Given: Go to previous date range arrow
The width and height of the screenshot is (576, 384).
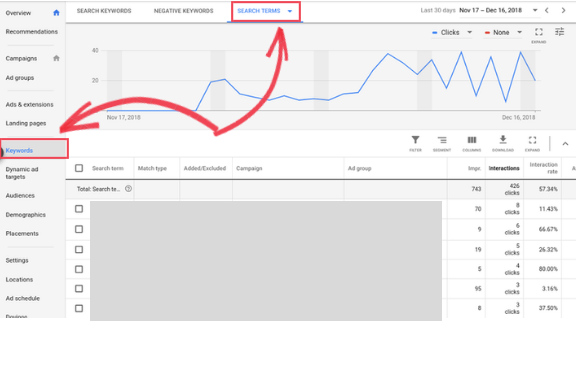Looking at the screenshot, I should [547, 10].
